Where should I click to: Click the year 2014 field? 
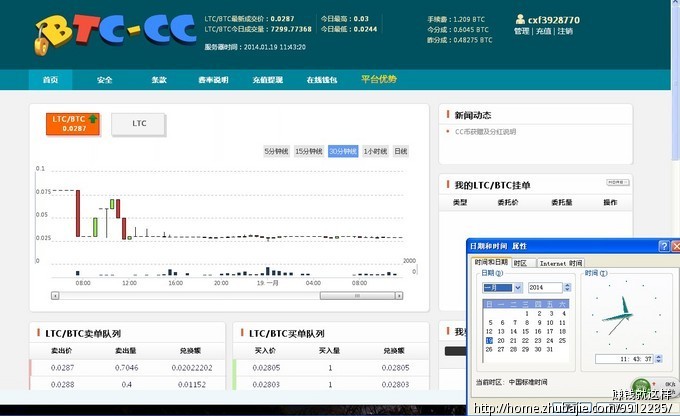[545, 288]
